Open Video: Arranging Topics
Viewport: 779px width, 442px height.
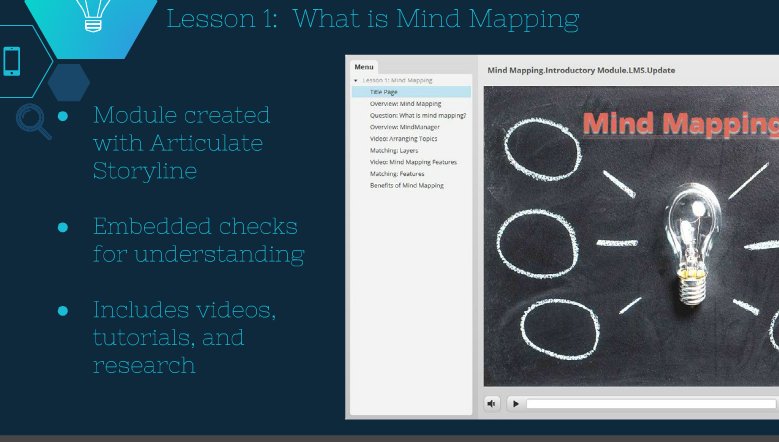[x=403, y=139]
